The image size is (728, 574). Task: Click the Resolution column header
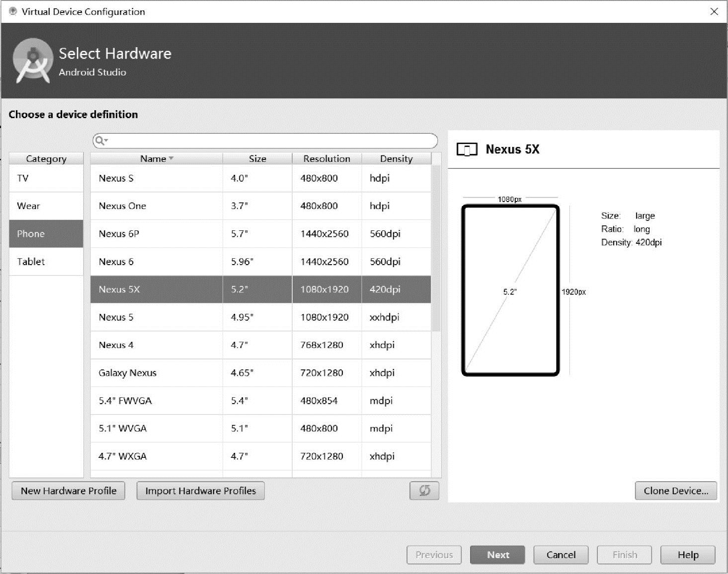tap(327, 158)
